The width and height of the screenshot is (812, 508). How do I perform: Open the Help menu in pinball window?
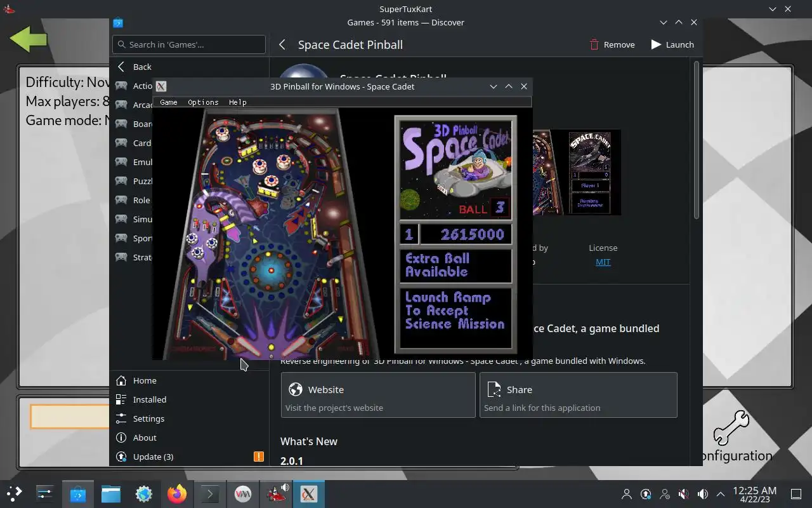pyautogui.click(x=237, y=102)
